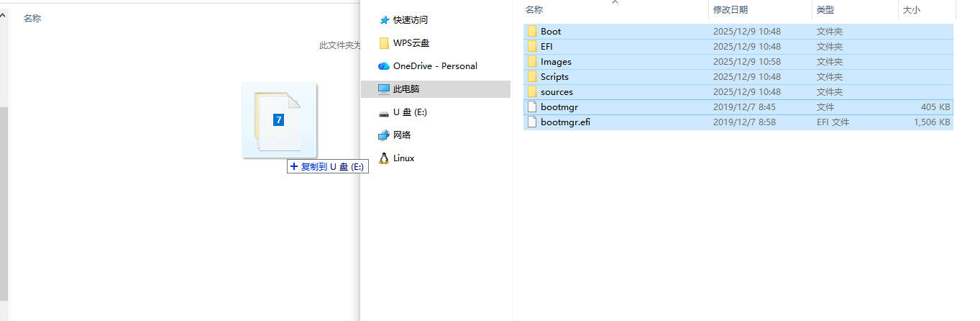Click the left window vertical scrollbar
The height and width of the screenshot is (321, 980).
(x=4, y=202)
